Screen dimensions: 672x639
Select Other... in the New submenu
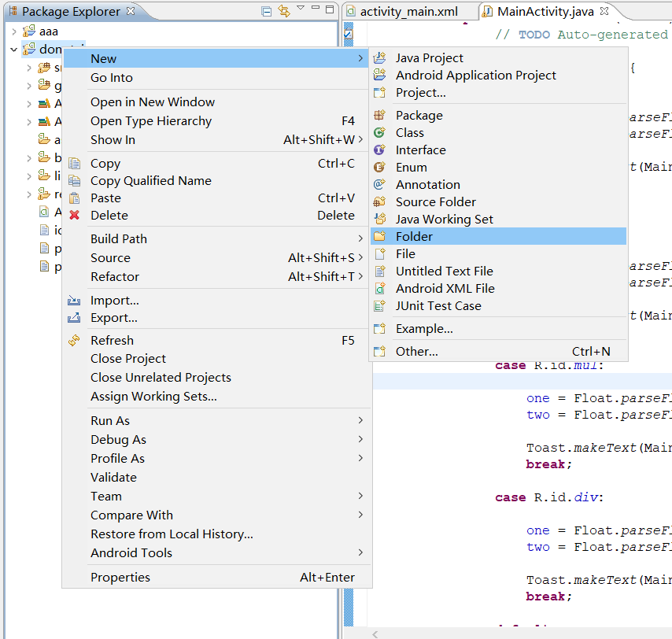pyautogui.click(x=498, y=352)
